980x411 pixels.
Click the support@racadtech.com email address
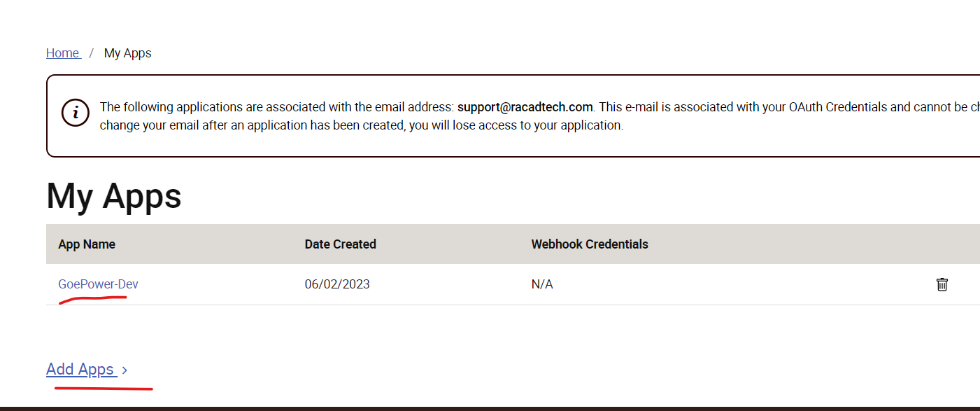point(525,107)
